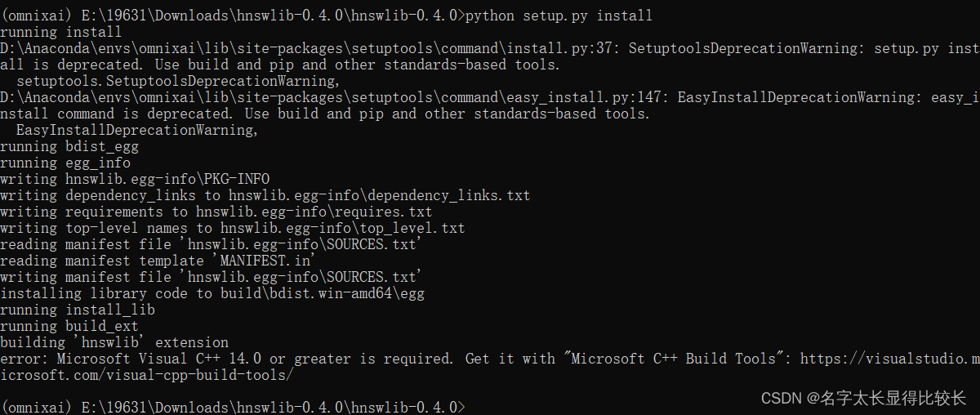Click the 'python setup.py install' command text

pos(559,16)
